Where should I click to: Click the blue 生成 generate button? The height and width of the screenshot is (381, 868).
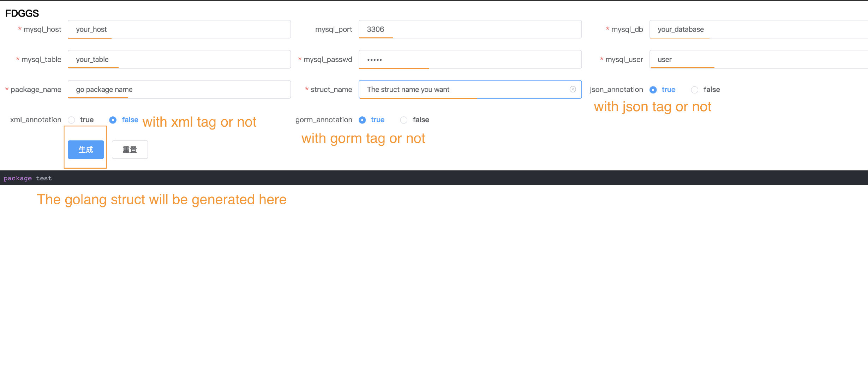(86, 150)
